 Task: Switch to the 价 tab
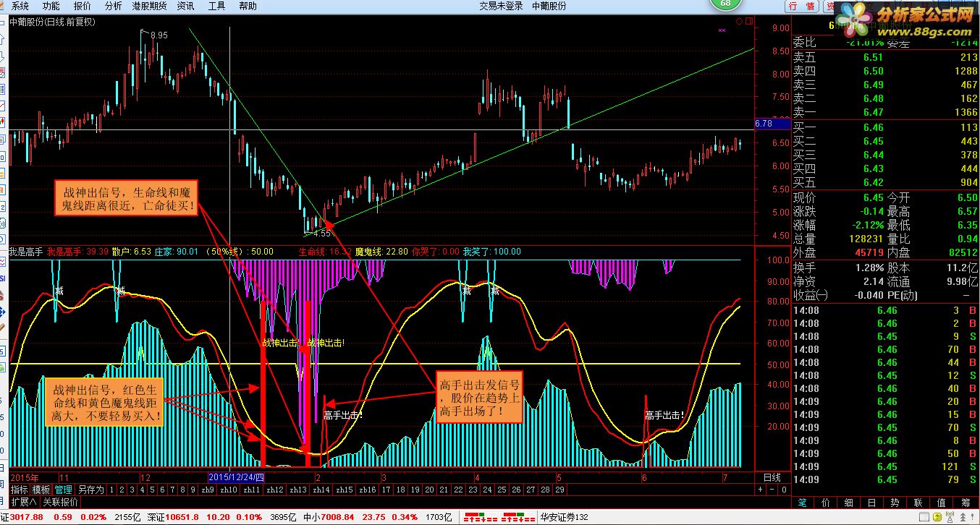coord(825,503)
